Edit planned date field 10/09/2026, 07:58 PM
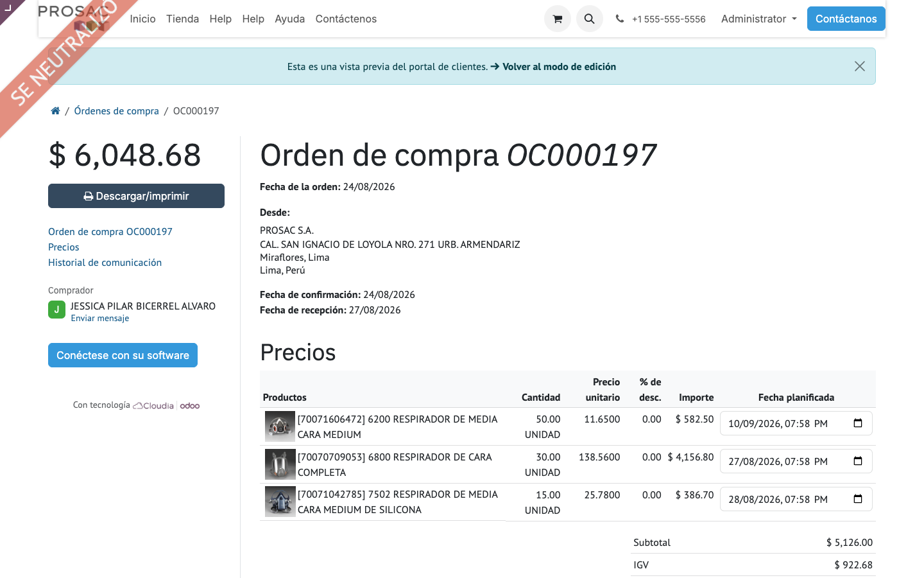 click(796, 423)
